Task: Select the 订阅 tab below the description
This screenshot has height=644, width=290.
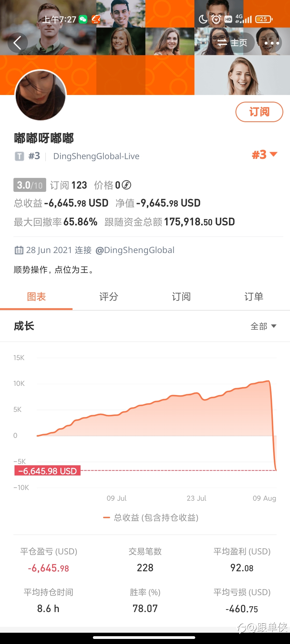Action: (181, 297)
